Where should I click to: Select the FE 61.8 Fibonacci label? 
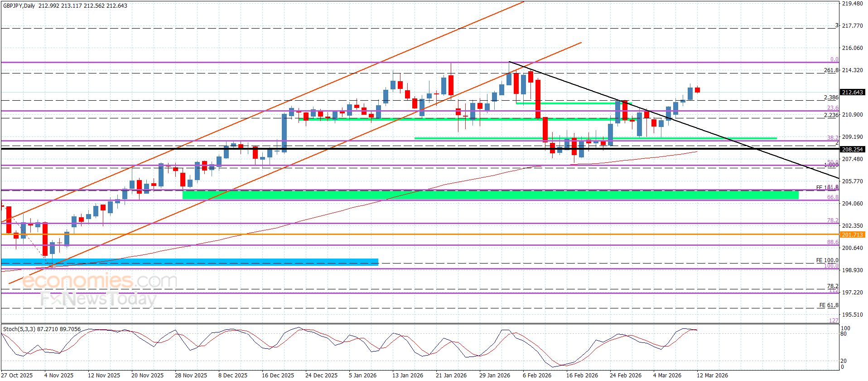829,305
